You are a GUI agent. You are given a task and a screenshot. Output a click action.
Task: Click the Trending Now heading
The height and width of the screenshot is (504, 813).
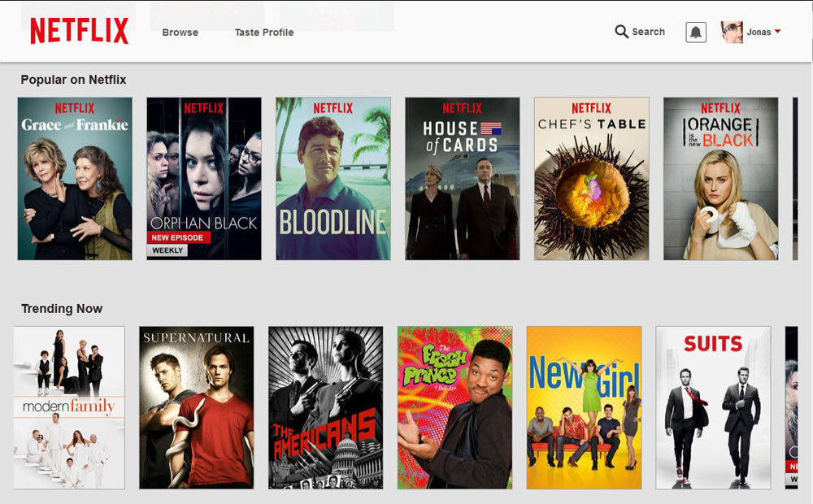coord(62,309)
